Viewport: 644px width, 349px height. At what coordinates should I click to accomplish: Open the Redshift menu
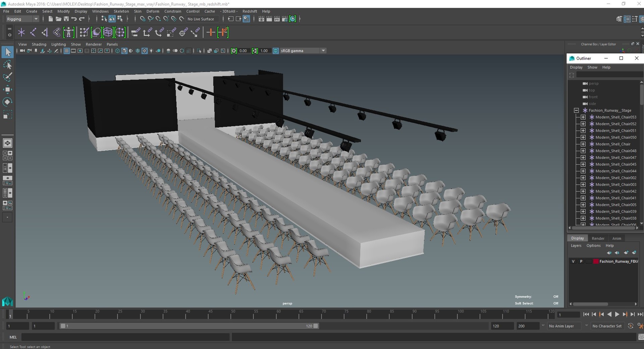250,11
